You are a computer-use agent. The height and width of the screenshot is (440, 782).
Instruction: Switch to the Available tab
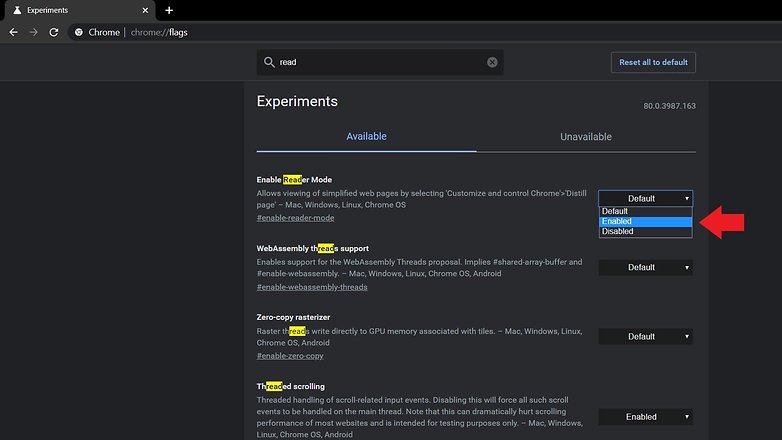pos(367,136)
